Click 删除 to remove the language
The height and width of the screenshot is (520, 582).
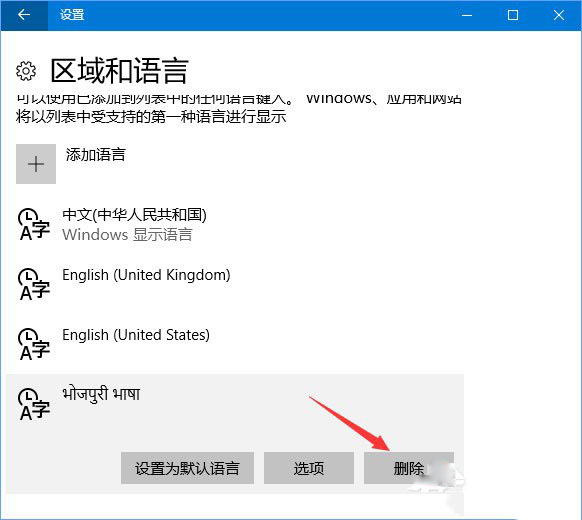click(x=409, y=468)
